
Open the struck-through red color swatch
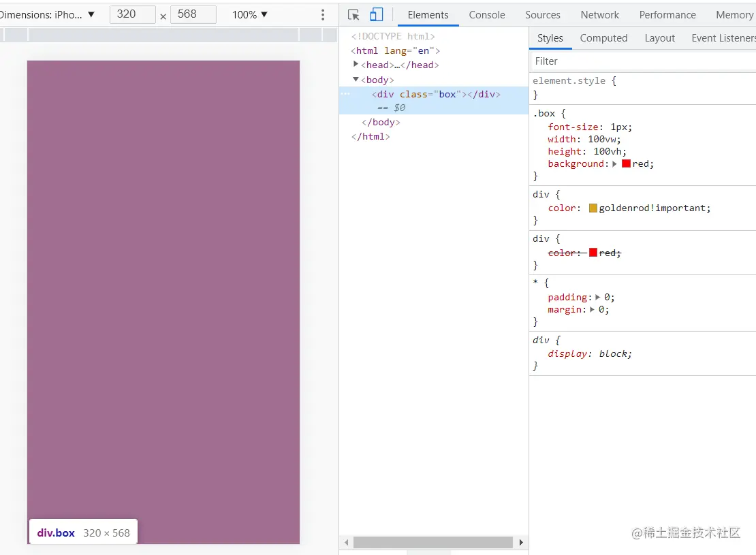(x=593, y=252)
